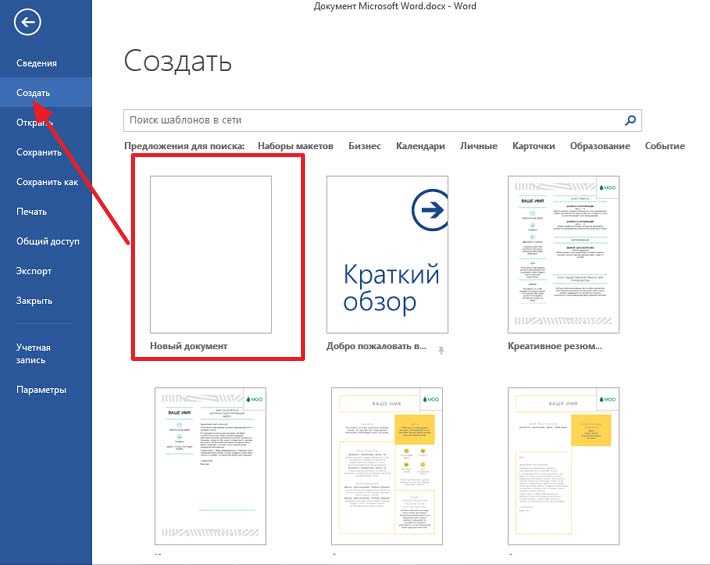710x565 pixels.
Task: Click the Бизнес search suggestion
Action: (x=365, y=146)
